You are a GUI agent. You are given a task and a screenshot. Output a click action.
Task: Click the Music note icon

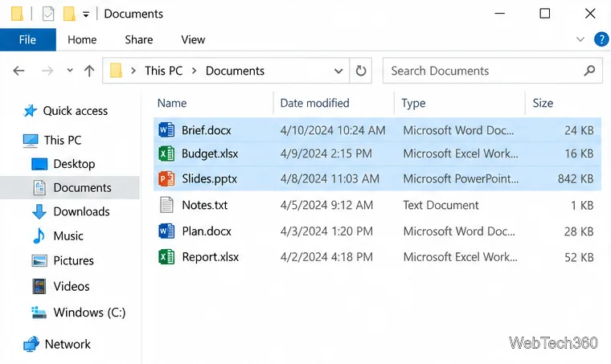[39, 235]
